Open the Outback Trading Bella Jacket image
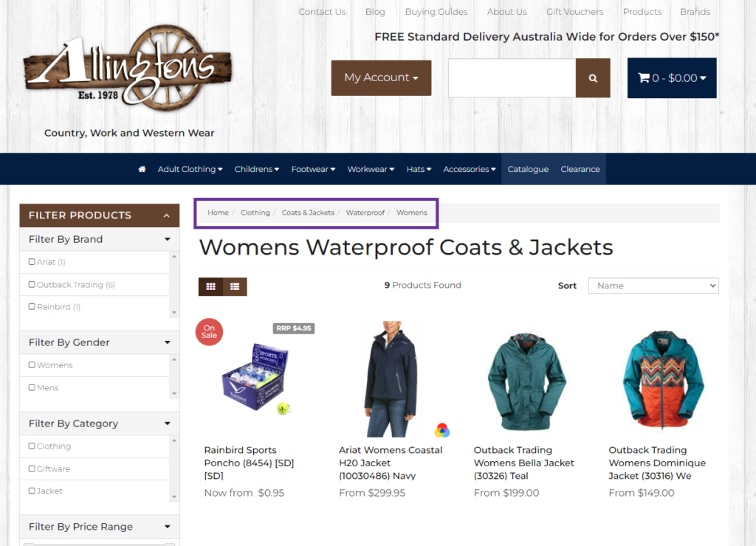 pos(524,380)
